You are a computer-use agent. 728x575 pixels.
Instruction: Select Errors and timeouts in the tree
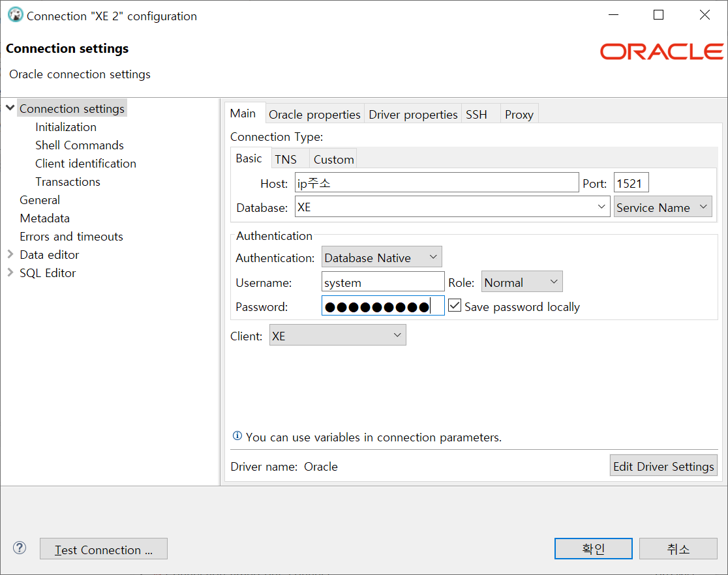[x=72, y=236]
